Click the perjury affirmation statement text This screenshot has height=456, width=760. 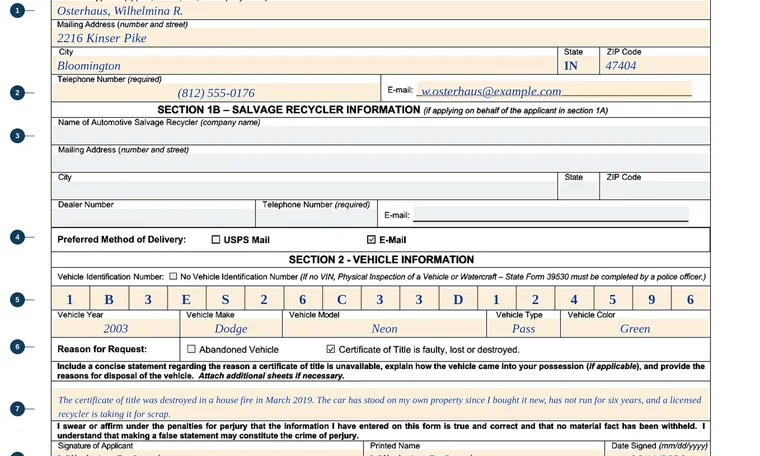pos(381,431)
